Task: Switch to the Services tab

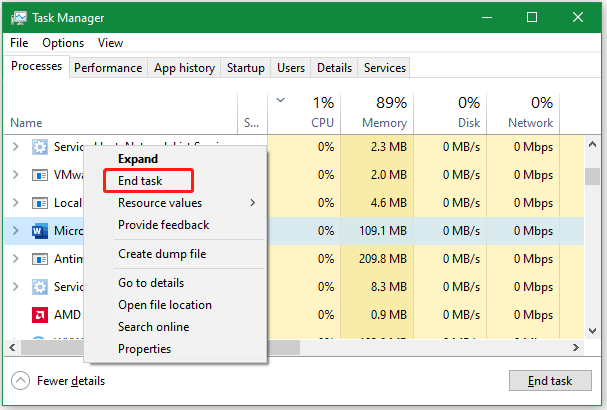Action: pos(384,68)
